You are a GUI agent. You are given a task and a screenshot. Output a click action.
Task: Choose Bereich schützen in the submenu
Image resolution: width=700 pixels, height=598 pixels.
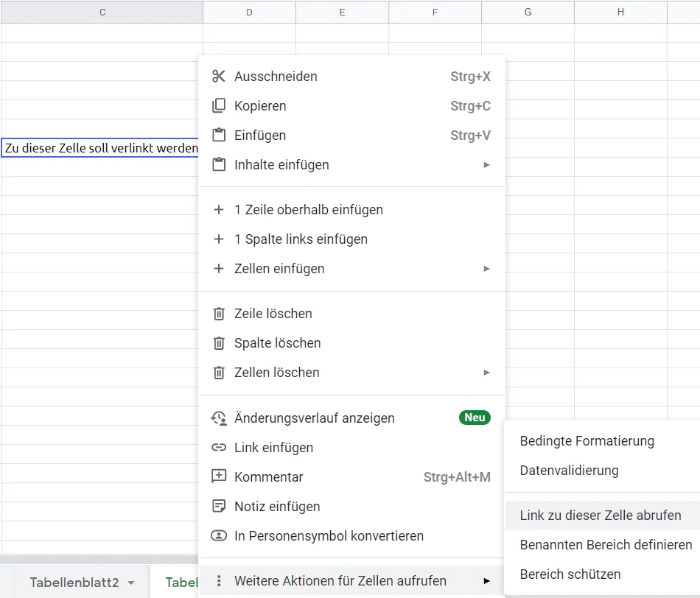coord(603,574)
